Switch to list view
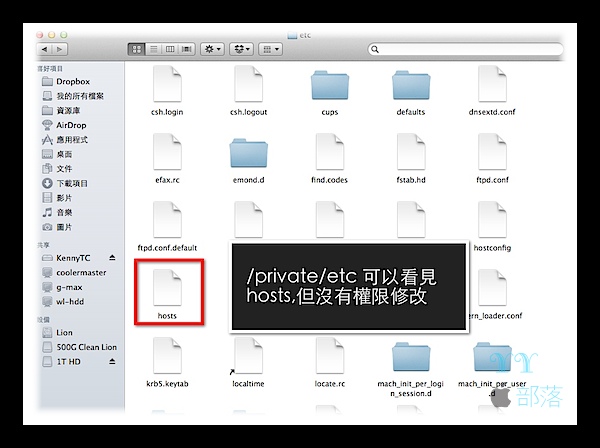The width and height of the screenshot is (600, 448). coord(153,49)
